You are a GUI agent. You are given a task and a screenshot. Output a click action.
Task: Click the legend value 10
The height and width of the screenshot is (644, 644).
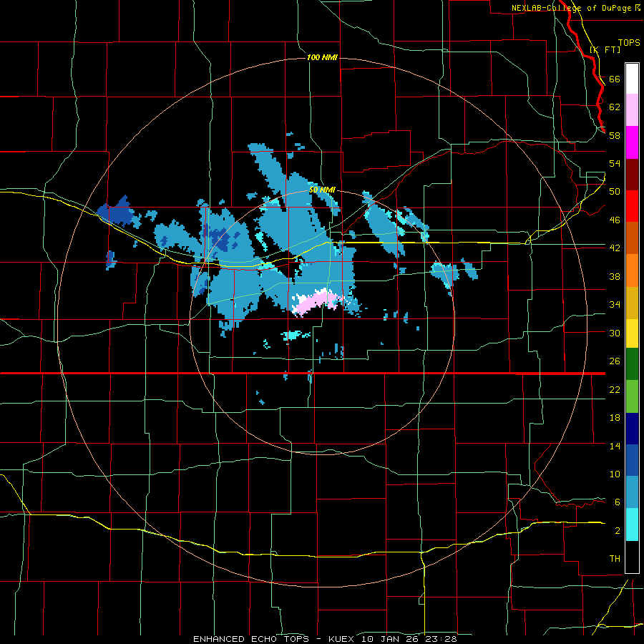tap(615, 474)
